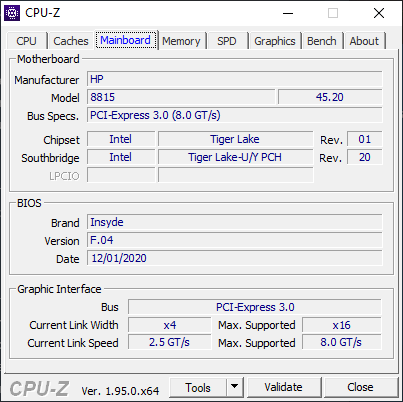The image size is (403, 402).
Task: Show the Bench tab
Action: coord(322,41)
